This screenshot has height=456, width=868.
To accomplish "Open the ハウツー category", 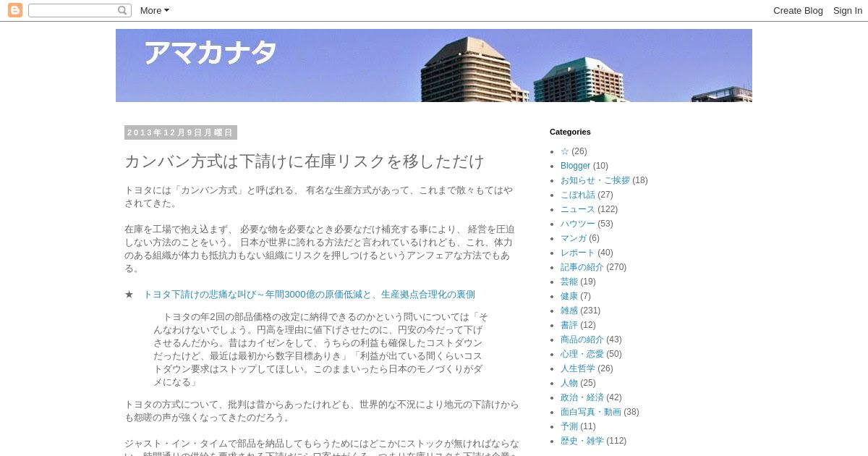I will click(x=578, y=224).
